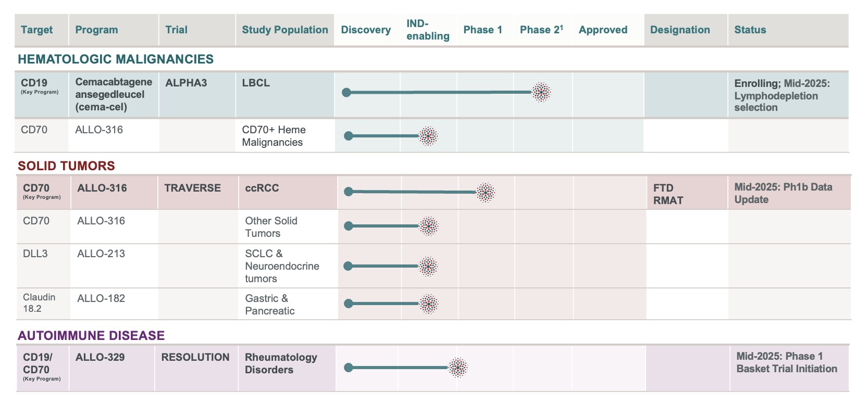Click the dotted burst marker in the LBCL row
The height and width of the screenshot is (404, 868).
pos(541,92)
